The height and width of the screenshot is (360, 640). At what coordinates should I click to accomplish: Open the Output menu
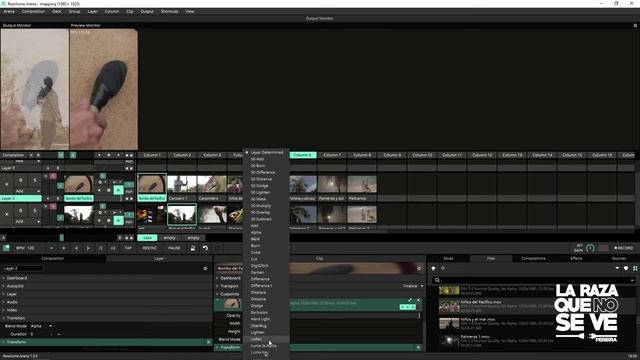coord(147,11)
